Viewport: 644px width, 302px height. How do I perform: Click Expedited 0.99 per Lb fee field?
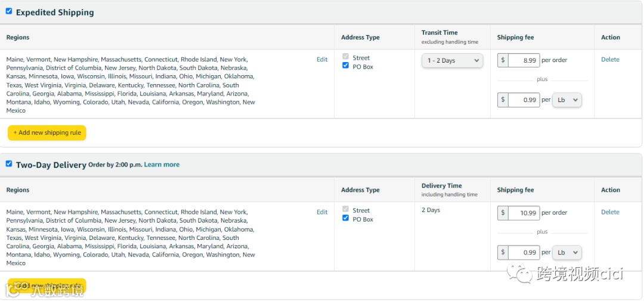click(x=524, y=100)
